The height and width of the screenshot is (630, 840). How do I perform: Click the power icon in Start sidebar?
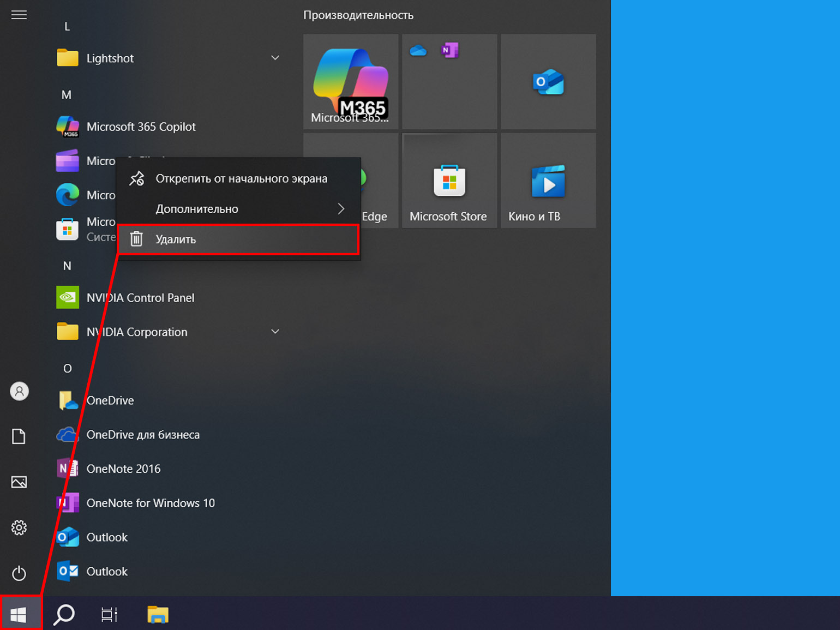[19, 573]
